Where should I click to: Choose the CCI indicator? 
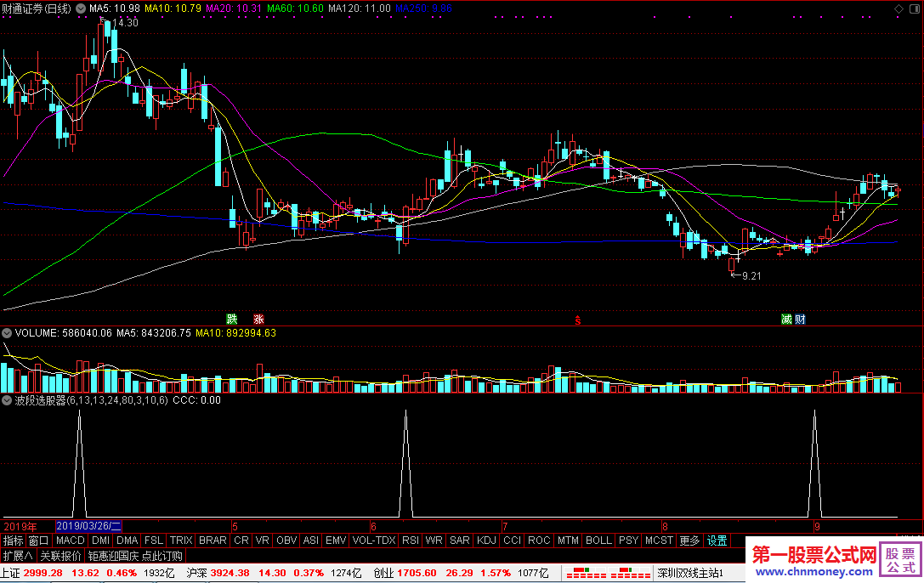[512, 541]
